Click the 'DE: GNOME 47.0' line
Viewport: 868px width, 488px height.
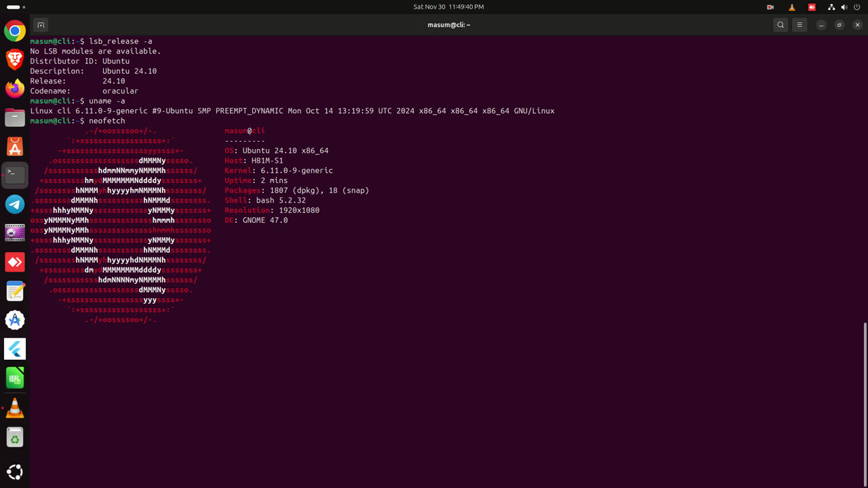click(x=256, y=220)
